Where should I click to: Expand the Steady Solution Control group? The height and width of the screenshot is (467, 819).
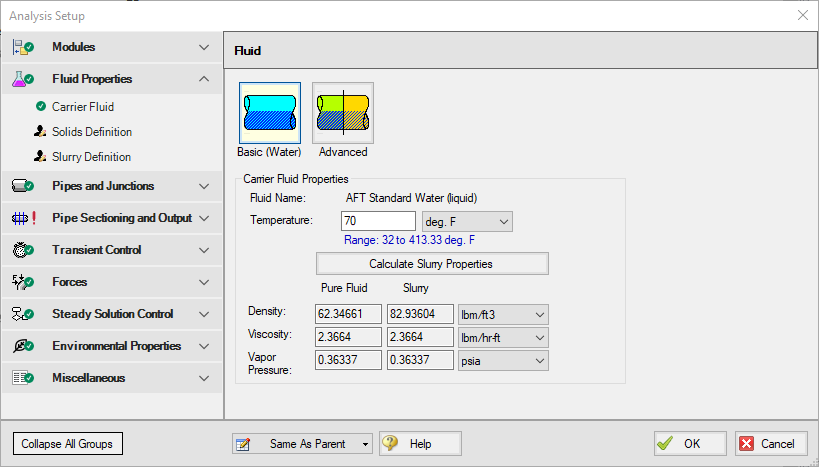coord(204,314)
